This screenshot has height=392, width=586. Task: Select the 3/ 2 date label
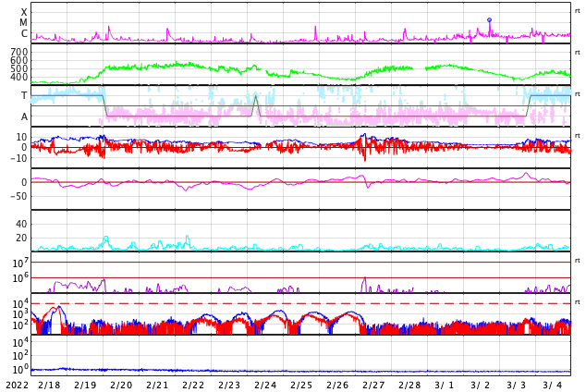(481, 385)
